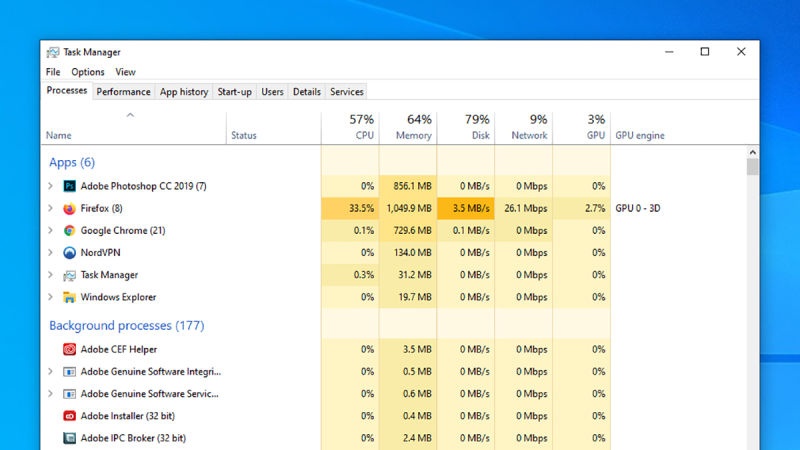Open the Options menu
Screen dimensions: 800x450
(x=88, y=72)
